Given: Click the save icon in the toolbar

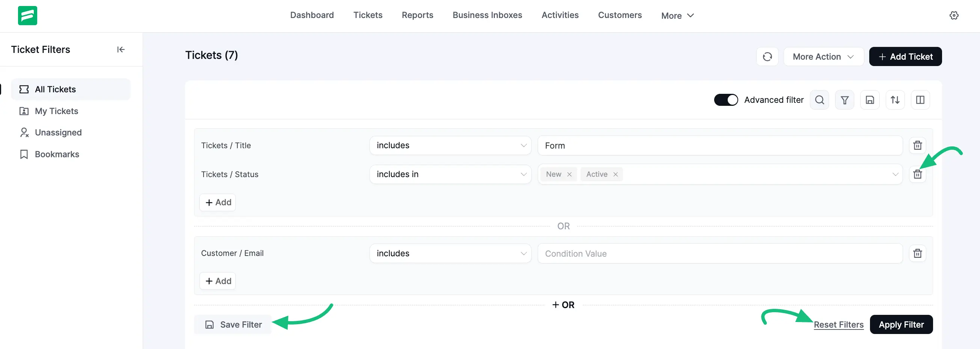Looking at the screenshot, I should (x=870, y=100).
